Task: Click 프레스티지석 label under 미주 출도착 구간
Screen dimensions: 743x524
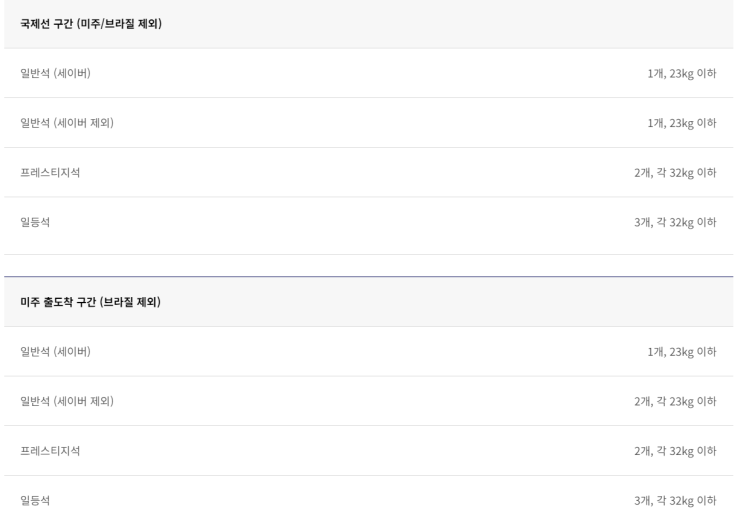Action: 50,450
